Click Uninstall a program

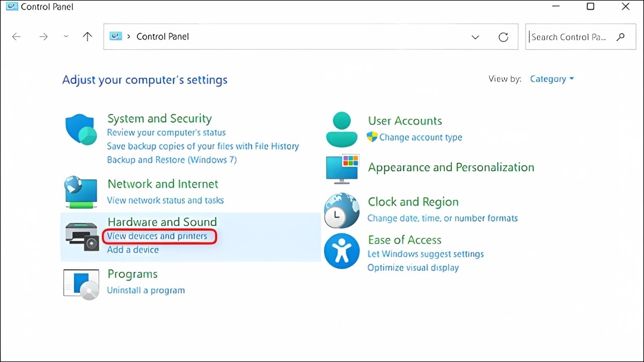tap(146, 290)
